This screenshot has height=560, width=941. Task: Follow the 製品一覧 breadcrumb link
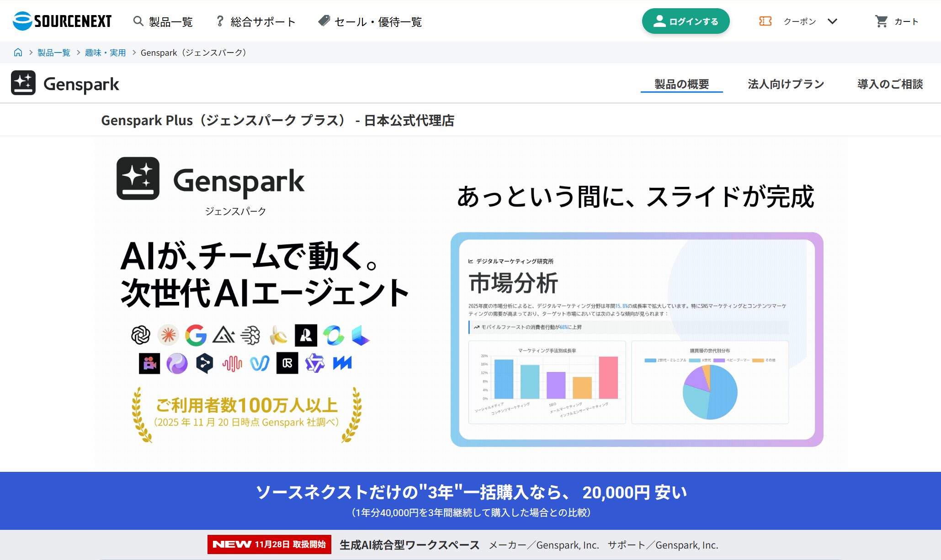point(54,53)
